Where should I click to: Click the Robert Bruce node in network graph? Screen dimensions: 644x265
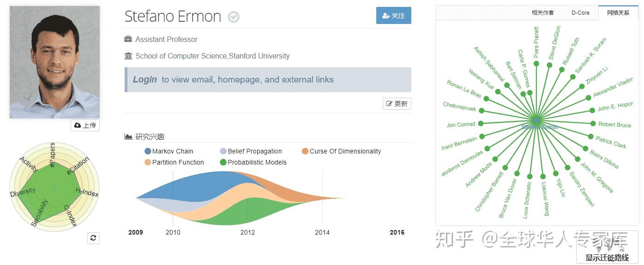pyautogui.click(x=593, y=124)
